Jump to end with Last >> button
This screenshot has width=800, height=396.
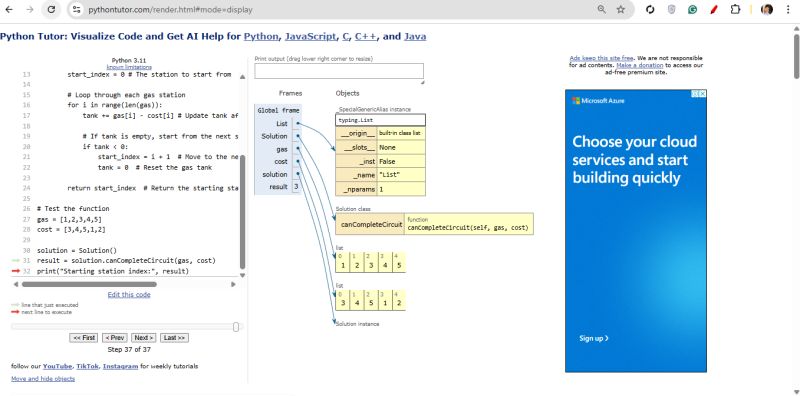(x=174, y=338)
